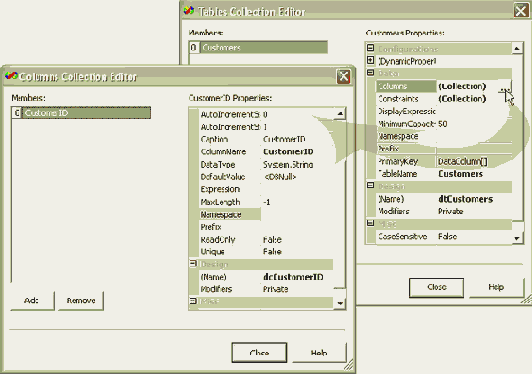532x374 pixels.
Task: Collapse the Misc category in Columns editor
Action: point(193,301)
